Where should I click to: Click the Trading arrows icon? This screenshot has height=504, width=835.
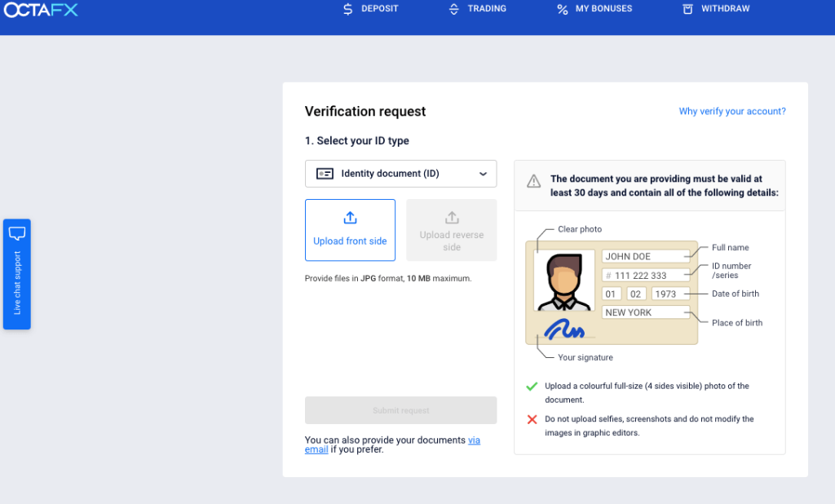click(x=454, y=10)
